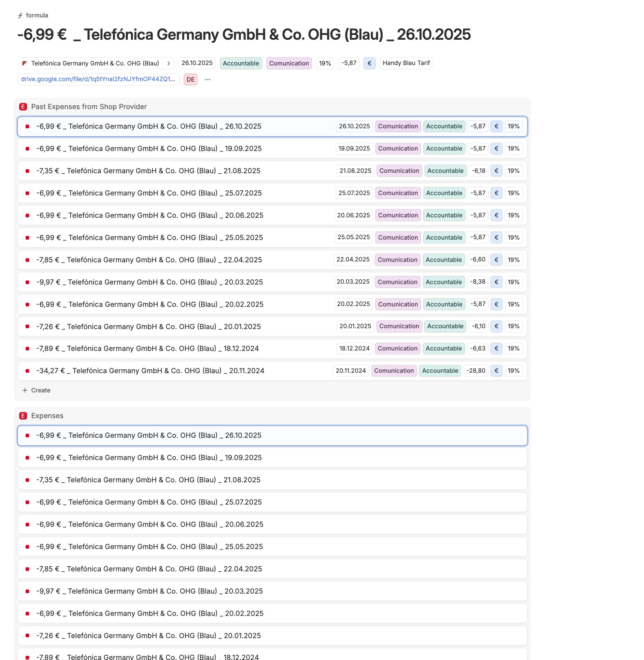
Task: Open the more options ellipsis beside DE
Action: point(208,79)
